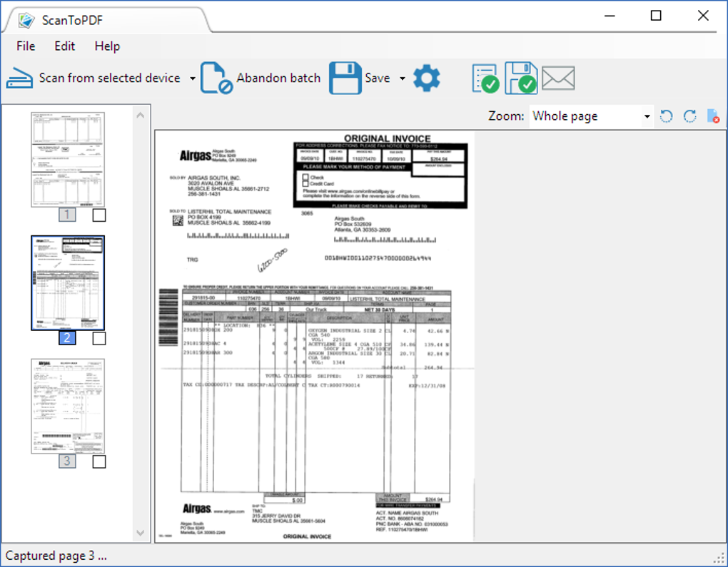Tick the checkbox under page 2 thumbnail
Screen dimensions: 728x567
[99, 338]
